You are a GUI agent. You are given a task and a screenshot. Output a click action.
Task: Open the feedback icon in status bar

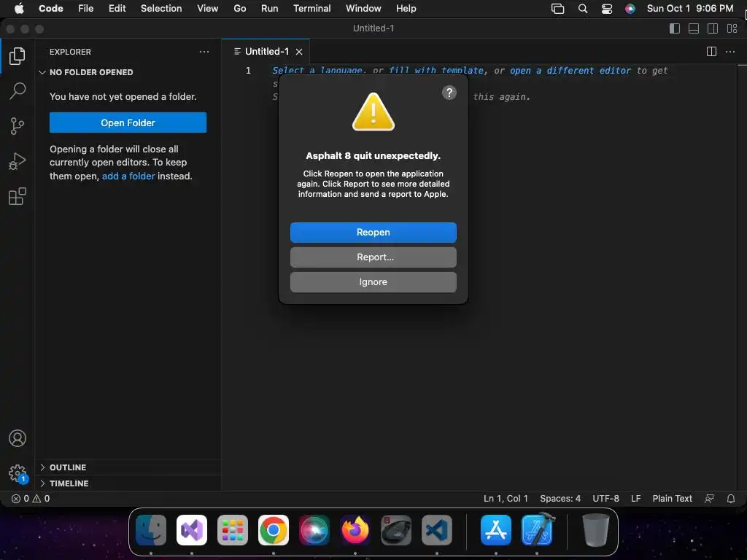[709, 499]
